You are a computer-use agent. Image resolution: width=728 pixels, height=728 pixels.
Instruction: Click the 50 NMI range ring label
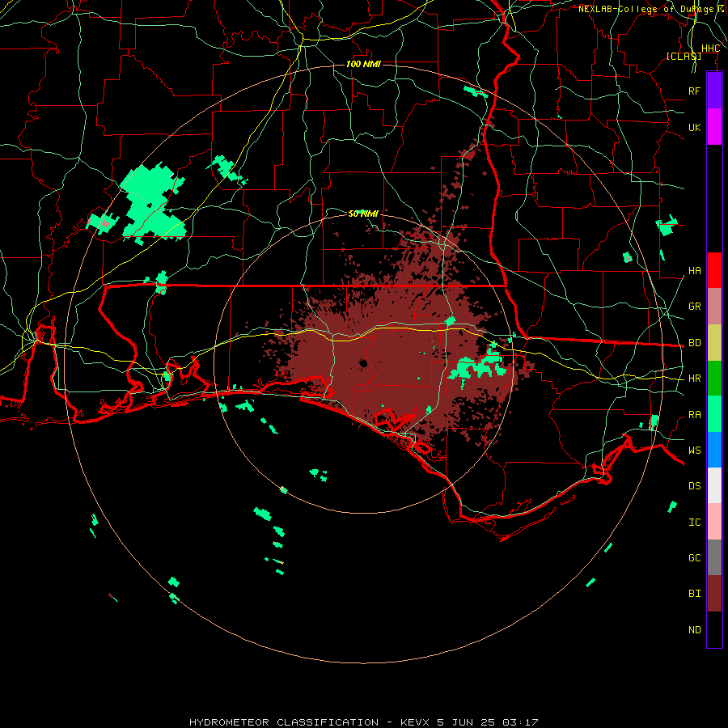[363, 214]
